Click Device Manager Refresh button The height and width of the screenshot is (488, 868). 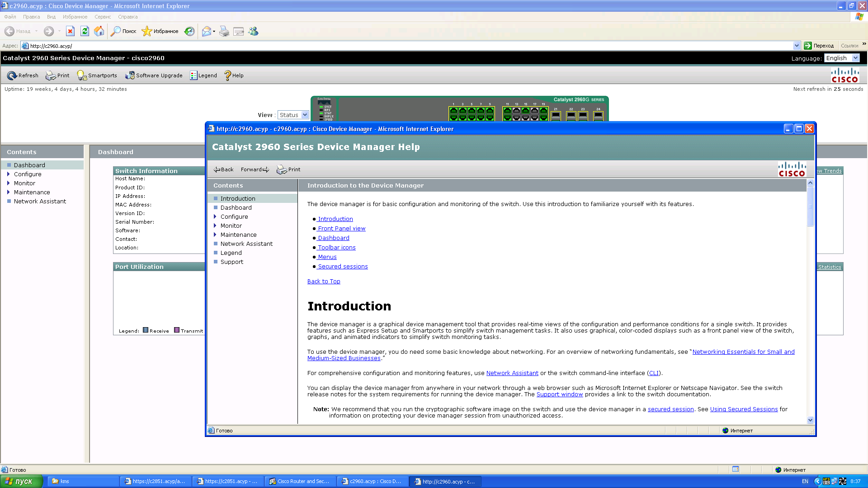point(23,75)
